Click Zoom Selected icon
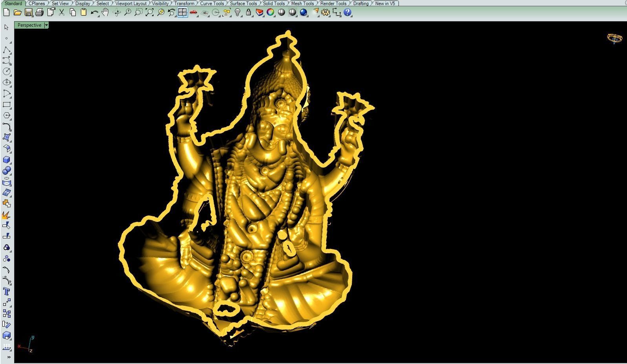627x364 pixels. [161, 13]
